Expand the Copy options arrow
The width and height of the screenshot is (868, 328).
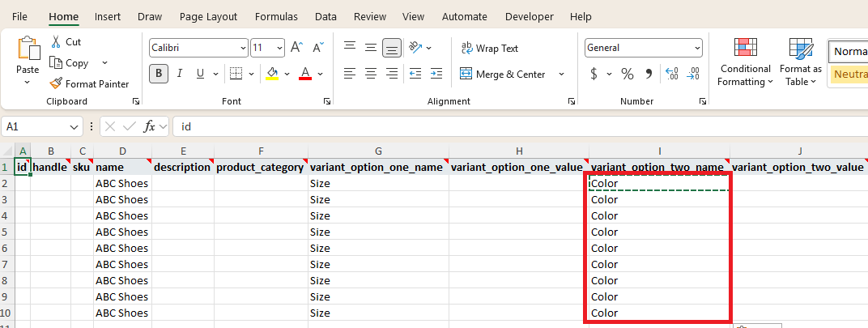tap(105, 62)
